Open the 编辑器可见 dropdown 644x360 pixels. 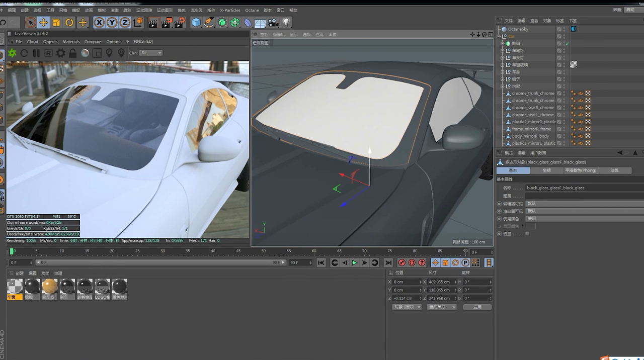[584, 204]
